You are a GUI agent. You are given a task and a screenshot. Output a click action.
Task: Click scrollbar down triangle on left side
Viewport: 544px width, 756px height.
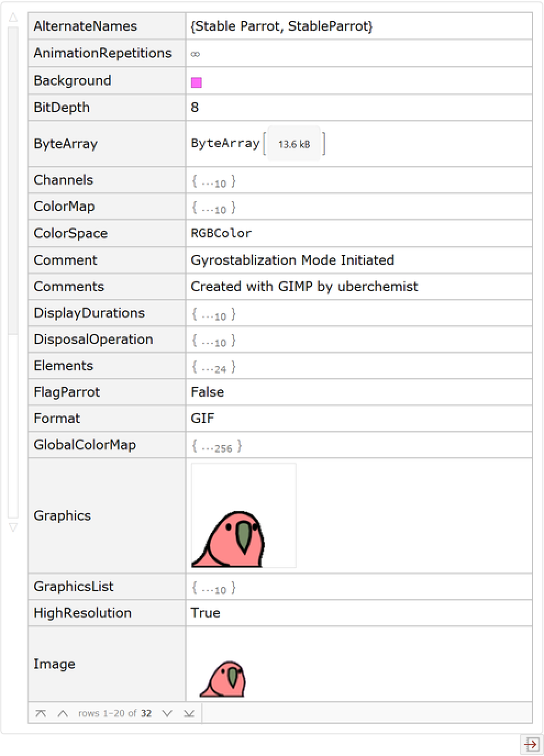tap(13, 527)
